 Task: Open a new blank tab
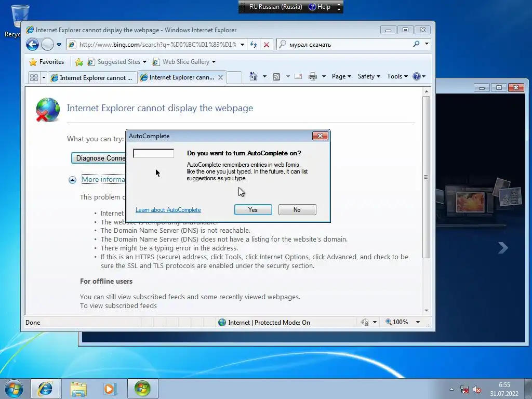coord(234,77)
